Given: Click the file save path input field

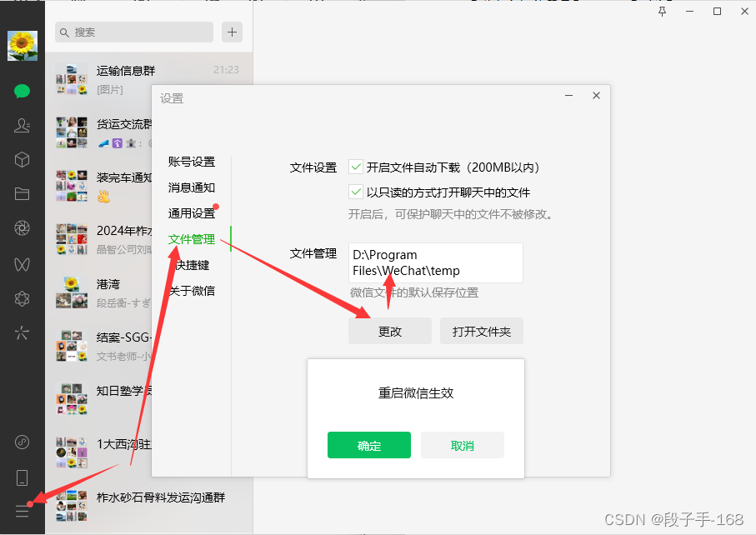Looking at the screenshot, I should pyautogui.click(x=435, y=262).
